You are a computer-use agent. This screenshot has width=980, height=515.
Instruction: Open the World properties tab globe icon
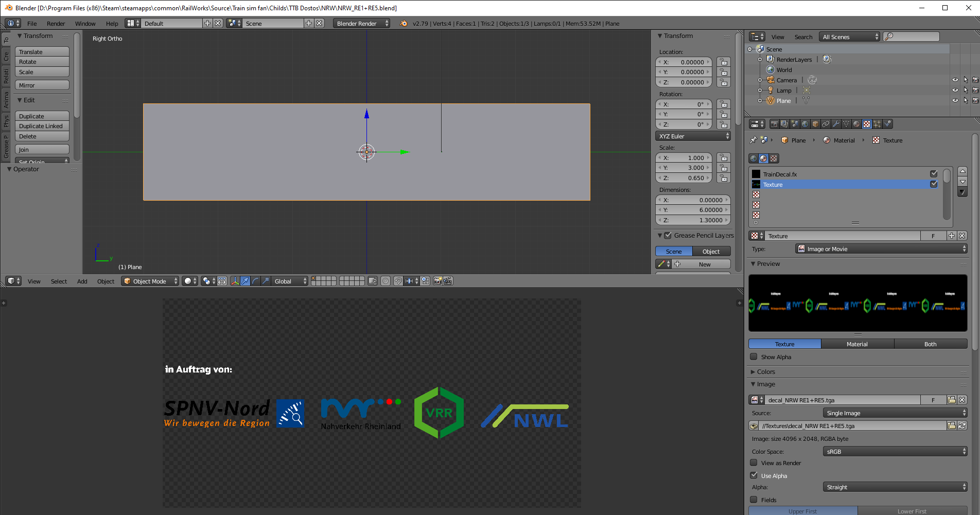point(805,124)
